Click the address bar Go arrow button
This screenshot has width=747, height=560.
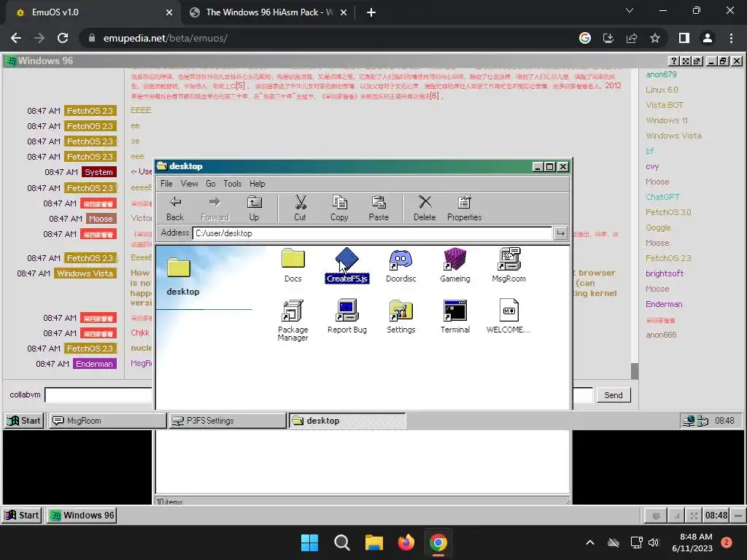pos(560,233)
